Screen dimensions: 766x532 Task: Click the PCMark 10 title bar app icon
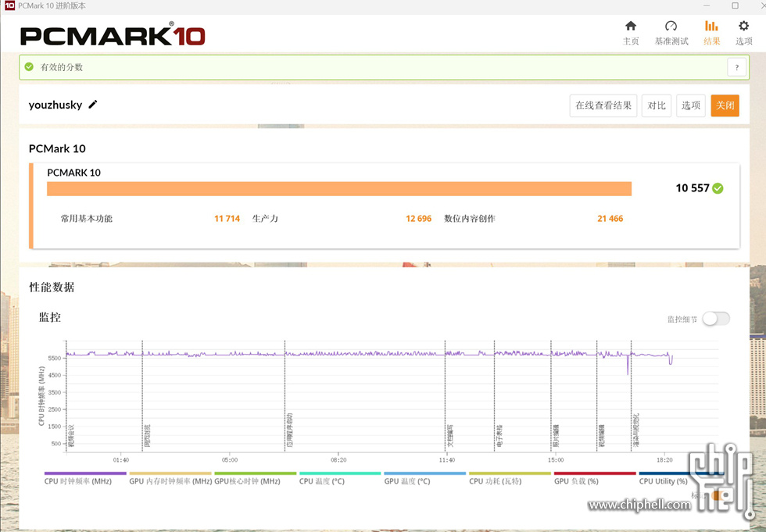[x=9, y=5]
